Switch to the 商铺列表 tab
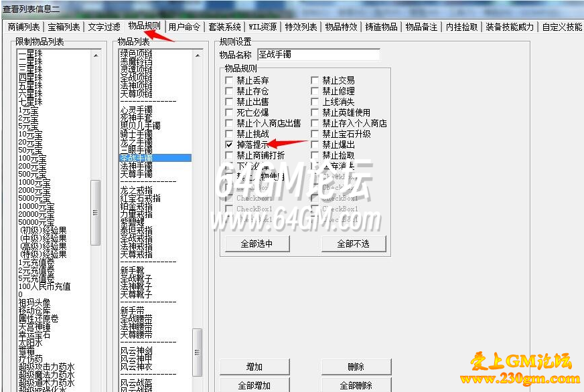Viewport: 584px width, 392px height. tap(24, 27)
